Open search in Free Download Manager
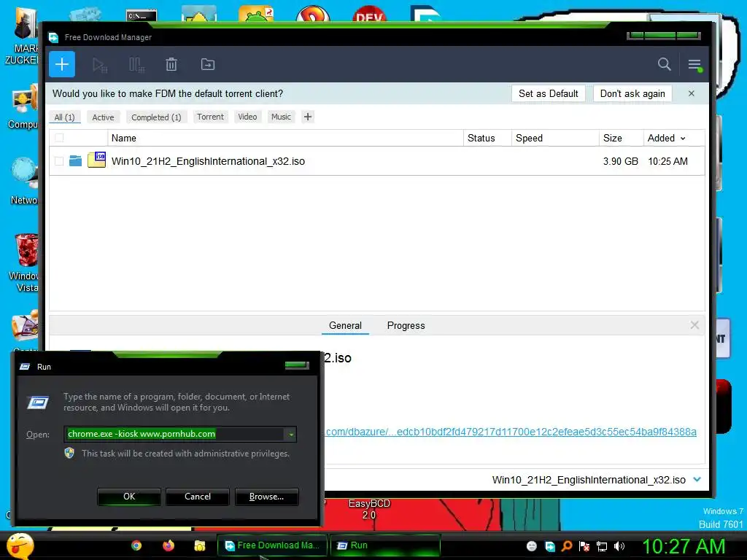Viewport: 747px width, 560px height. (x=664, y=64)
